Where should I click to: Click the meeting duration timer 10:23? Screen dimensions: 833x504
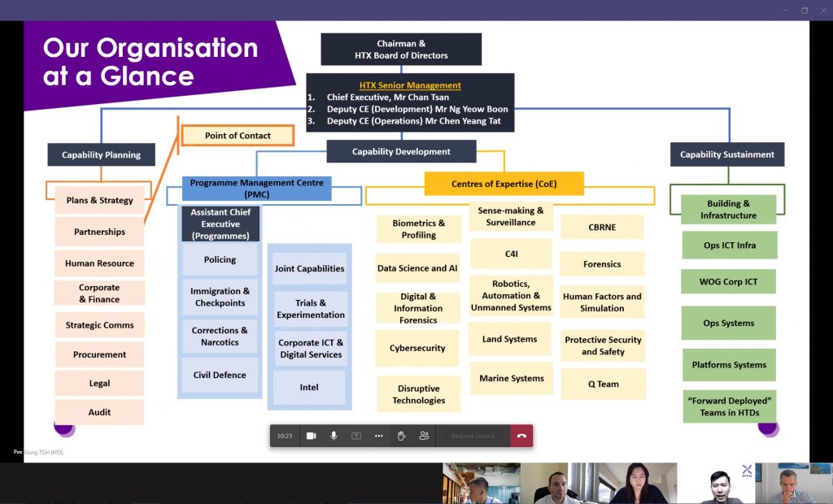[x=284, y=436]
